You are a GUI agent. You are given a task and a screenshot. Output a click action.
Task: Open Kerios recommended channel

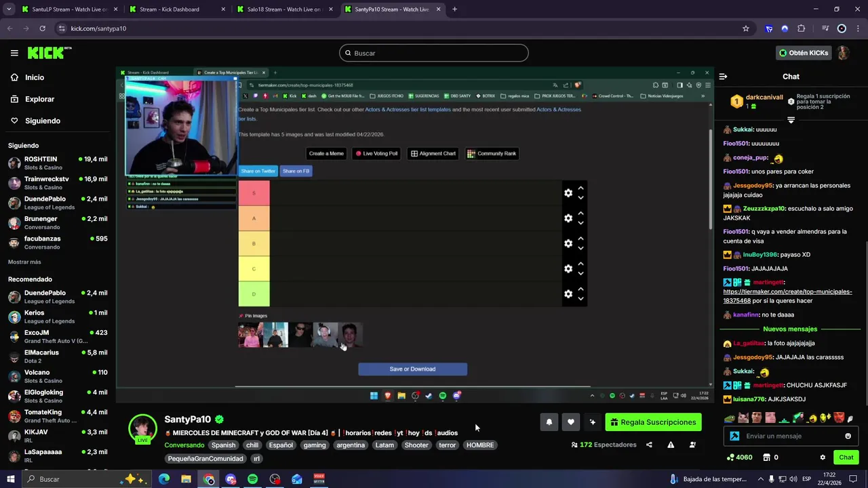[x=58, y=317]
